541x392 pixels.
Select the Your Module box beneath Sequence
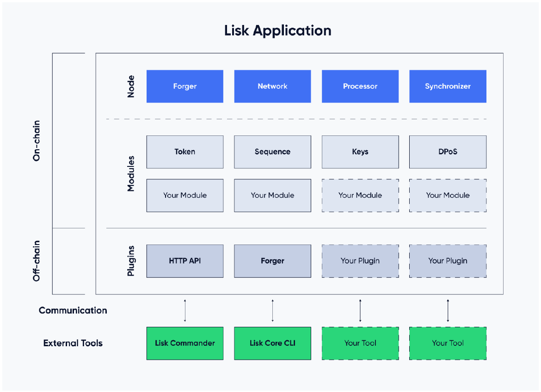click(x=272, y=196)
